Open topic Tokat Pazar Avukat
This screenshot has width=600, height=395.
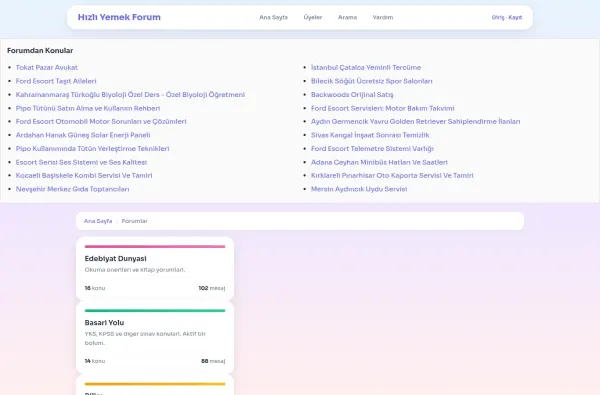coord(47,67)
